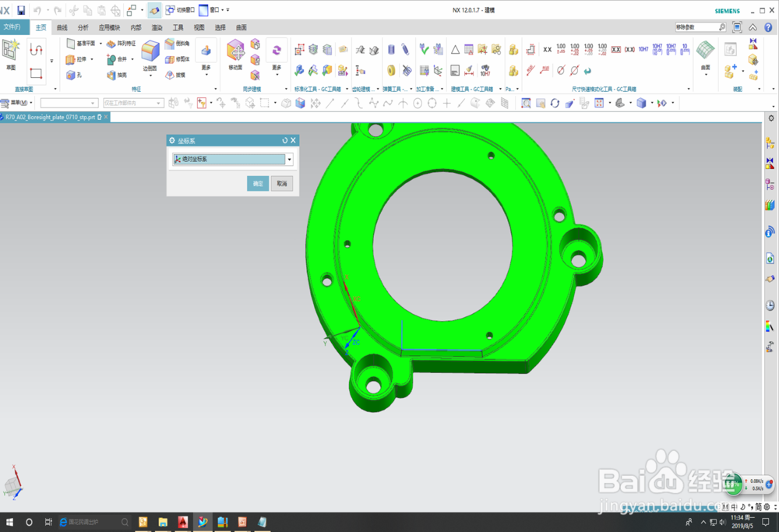Close the 坐标系 dialog with X
This screenshot has width=779, height=532.
(x=293, y=140)
